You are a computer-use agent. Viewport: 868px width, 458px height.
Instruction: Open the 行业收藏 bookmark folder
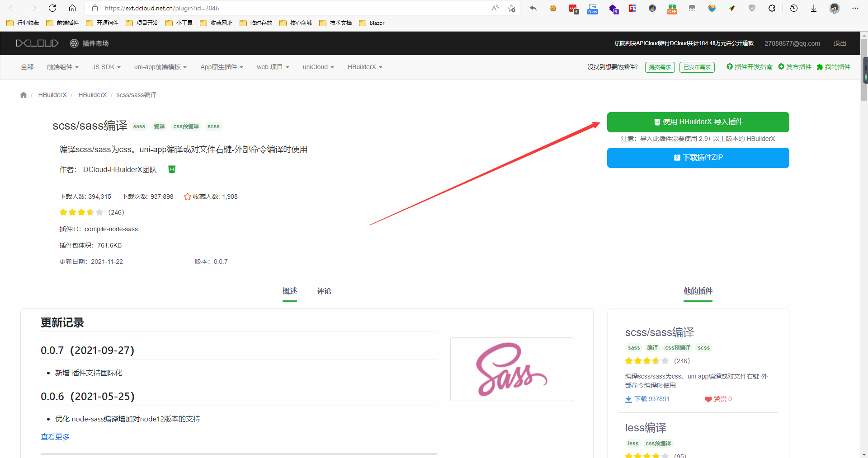click(x=23, y=23)
